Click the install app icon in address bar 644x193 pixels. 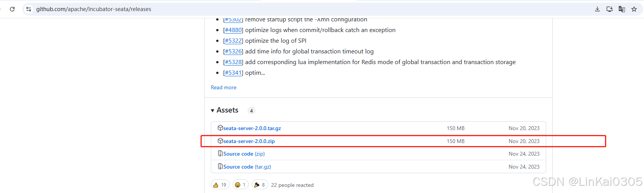610,9
